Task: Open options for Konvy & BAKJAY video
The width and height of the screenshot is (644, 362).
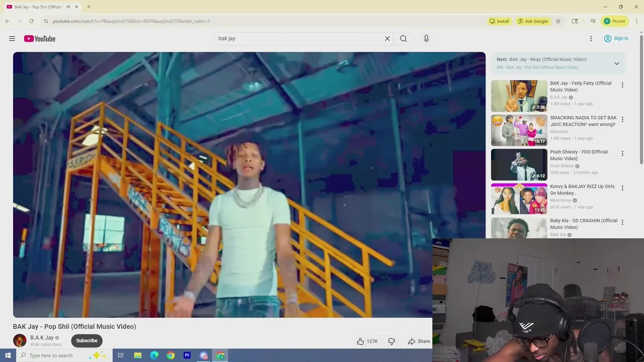Action: pos(622,188)
